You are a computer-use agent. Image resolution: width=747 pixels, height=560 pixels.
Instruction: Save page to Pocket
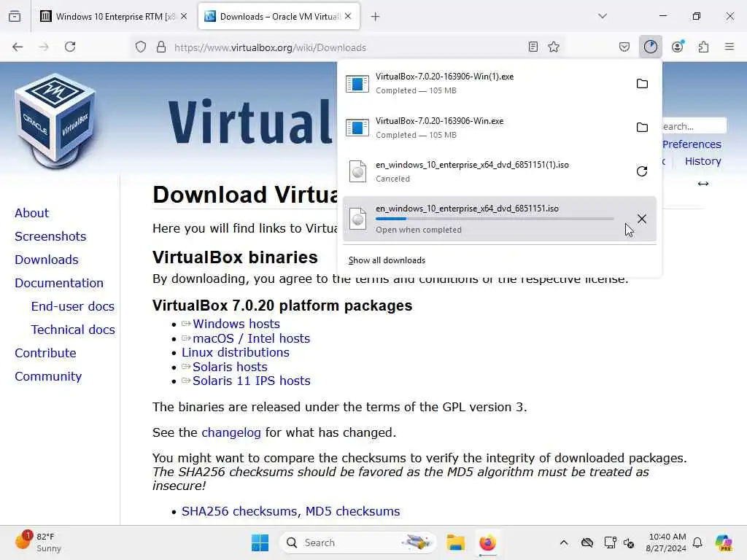[624, 47]
